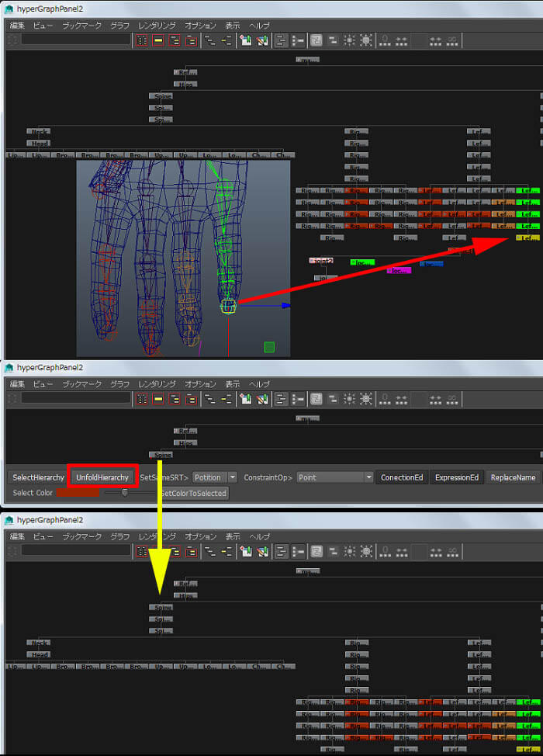Screen dimensions: 543x756
Task: Click Frame Branch icon in top panel toolbar
Action: point(192,40)
